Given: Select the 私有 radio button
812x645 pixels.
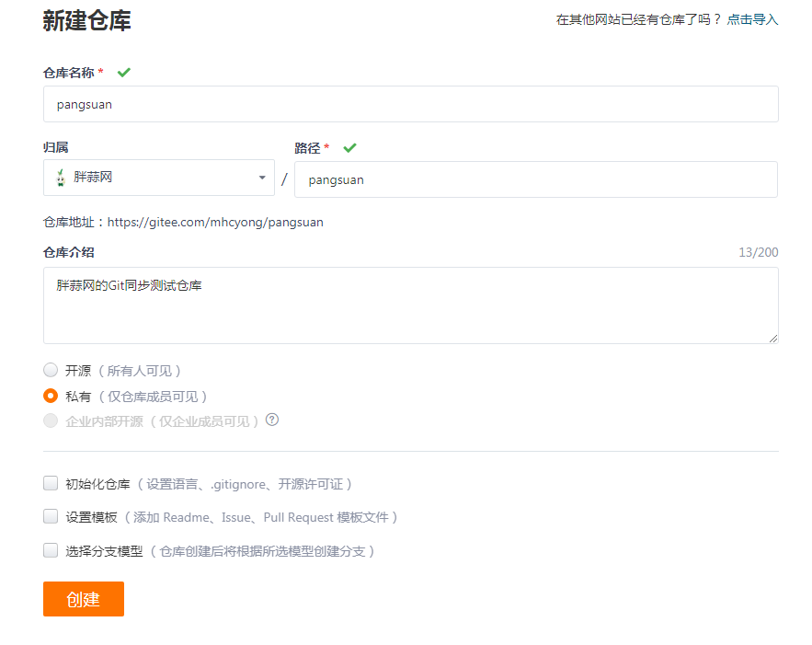Looking at the screenshot, I should pos(51,396).
